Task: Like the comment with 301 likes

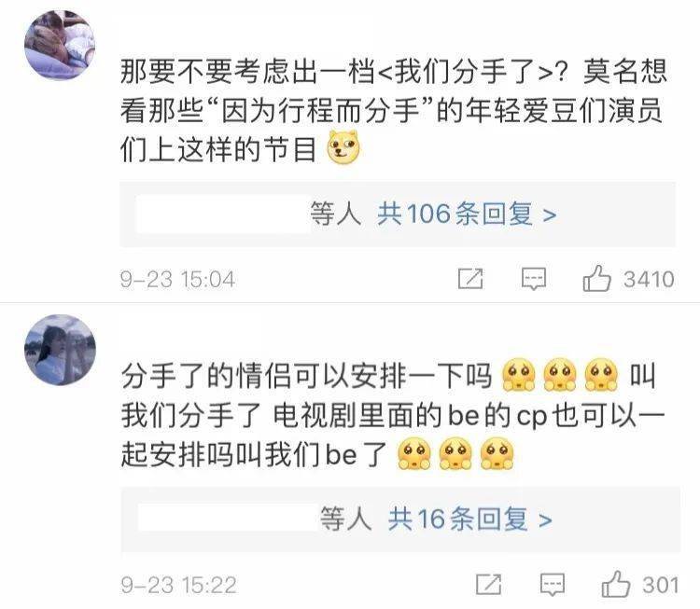Action: (616, 584)
